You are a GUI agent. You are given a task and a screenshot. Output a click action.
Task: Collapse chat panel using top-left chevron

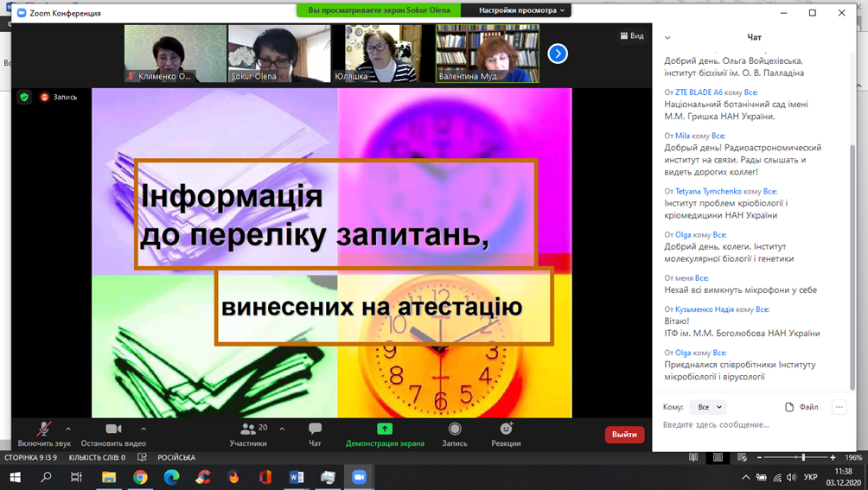pos(667,38)
